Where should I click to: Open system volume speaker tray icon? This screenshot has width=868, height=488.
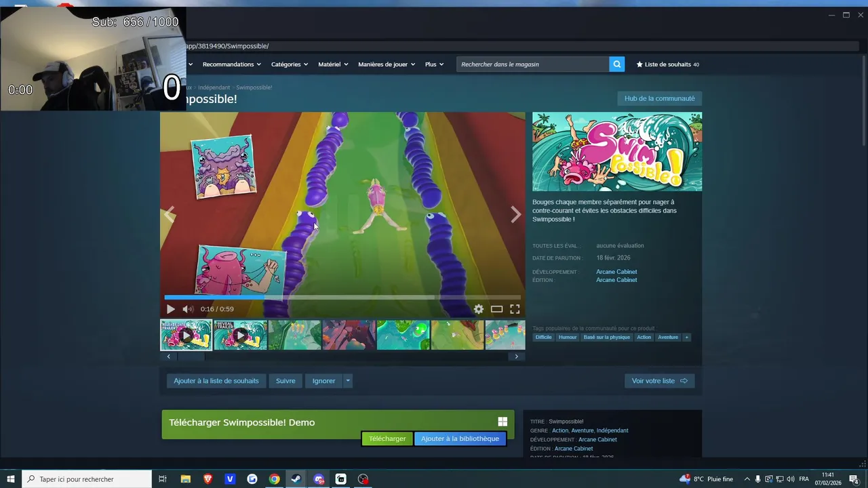tap(790, 479)
